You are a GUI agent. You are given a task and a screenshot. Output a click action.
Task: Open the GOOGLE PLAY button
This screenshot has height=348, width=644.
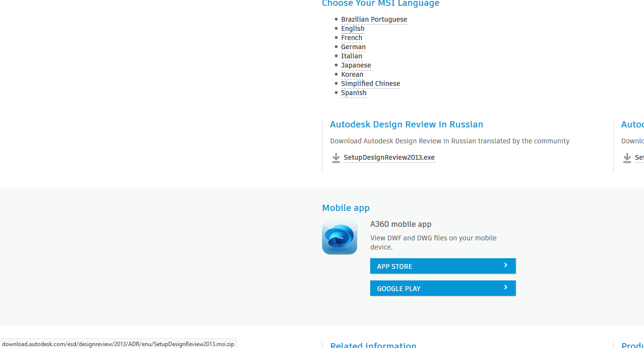[x=443, y=288]
